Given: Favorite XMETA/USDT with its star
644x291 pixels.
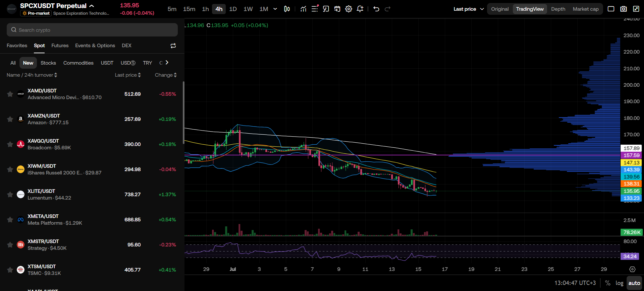Looking at the screenshot, I should (x=10, y=220).
